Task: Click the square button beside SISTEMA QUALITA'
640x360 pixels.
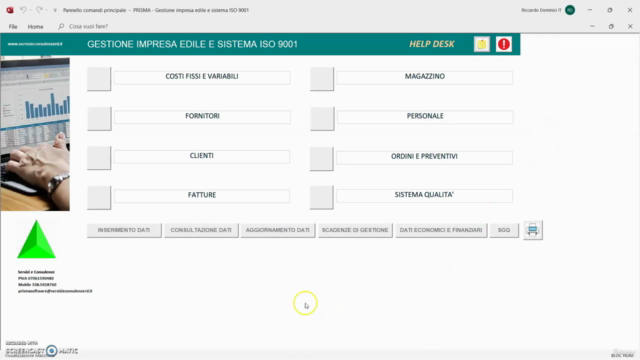Action: (322, 198)
